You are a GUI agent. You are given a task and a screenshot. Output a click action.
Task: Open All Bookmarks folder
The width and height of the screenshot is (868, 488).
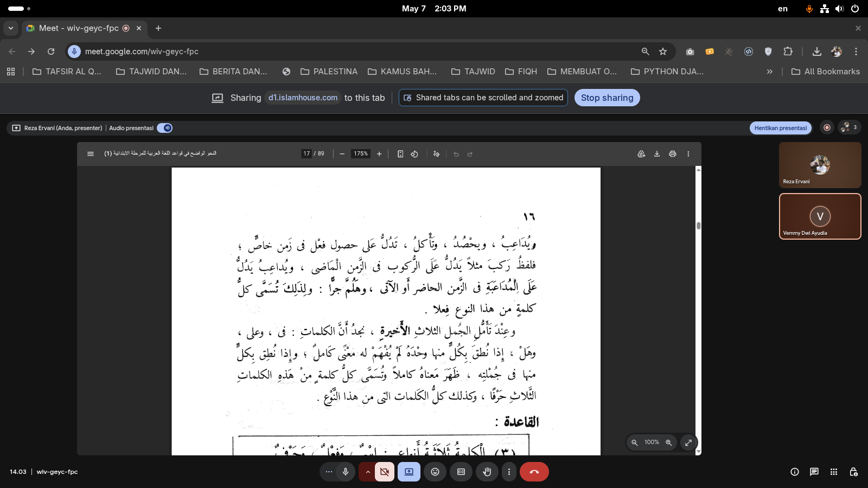[826, 72]
